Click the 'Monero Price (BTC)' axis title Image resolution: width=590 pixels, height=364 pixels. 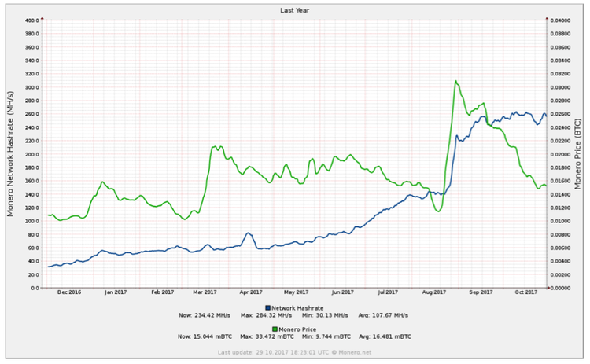(x=578, y=154)
